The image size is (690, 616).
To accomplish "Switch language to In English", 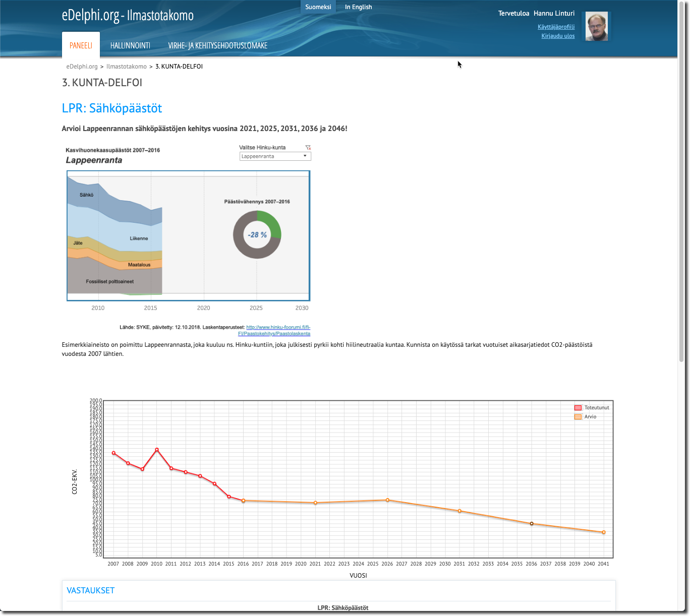I will (358, 7).
